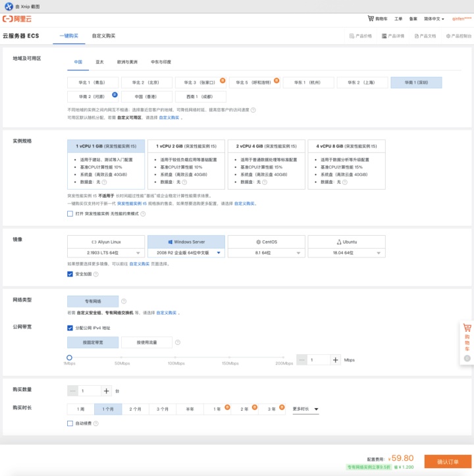
Task: Click 数据盘 help icon in 4 vCPU 8 GiB card
Action: pyautogui.click(x=345, y=182)
